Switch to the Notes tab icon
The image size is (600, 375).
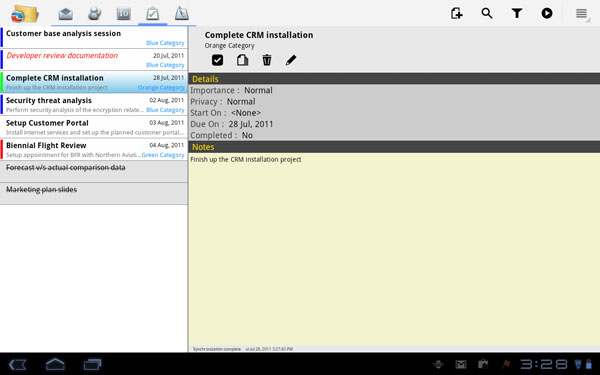pos(182,14)
